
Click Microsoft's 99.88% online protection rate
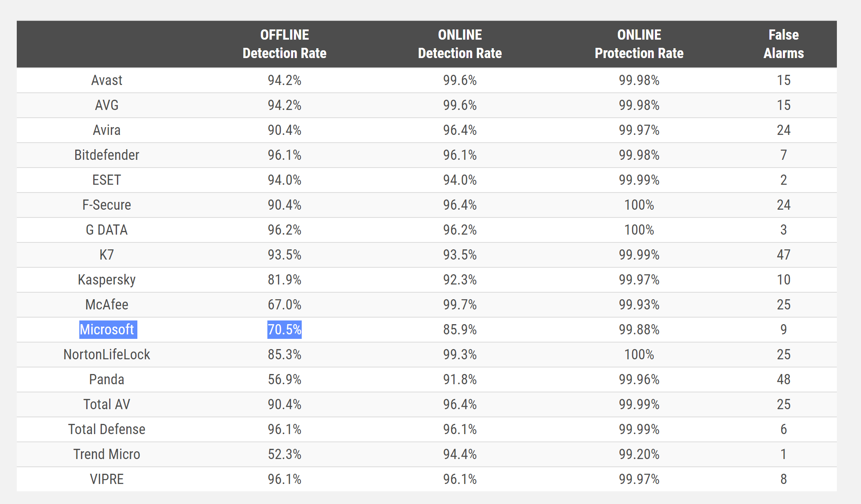(x=639, y=329)
